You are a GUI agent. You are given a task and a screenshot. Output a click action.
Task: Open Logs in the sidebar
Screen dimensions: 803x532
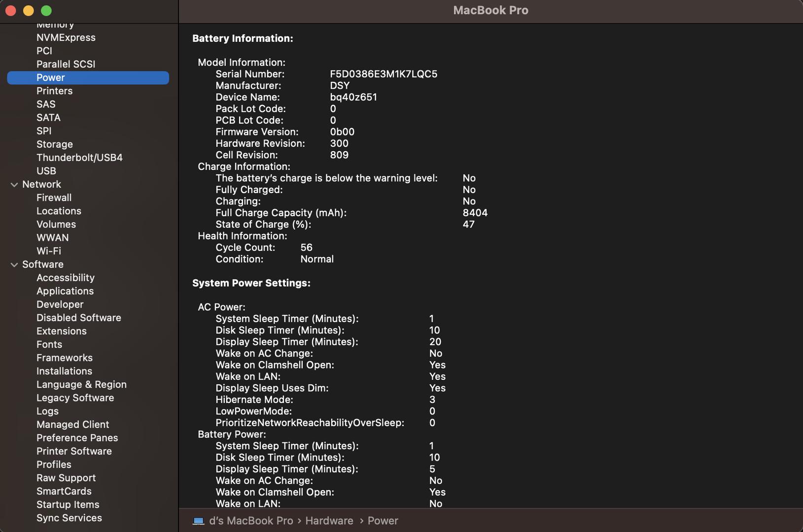coord(47,411)
